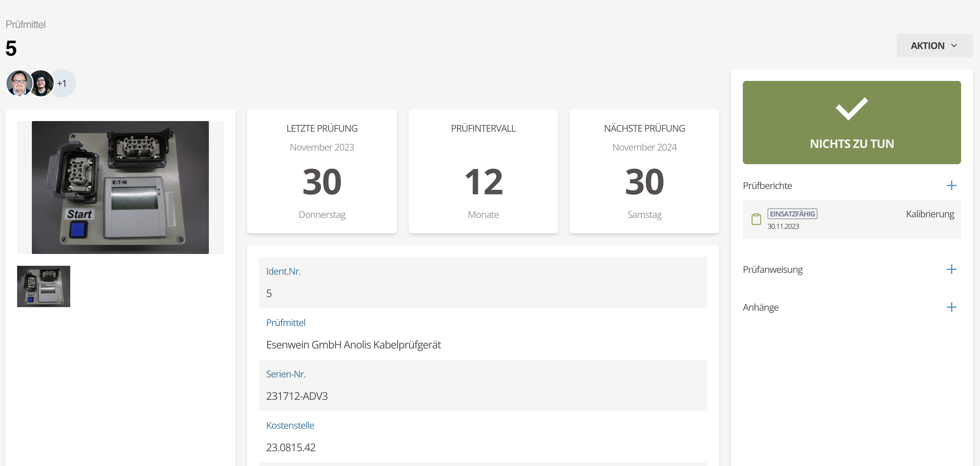Click the second user avatar
Image resolution: width=980 pixels, height=466 pixels.
click(41, 83)
